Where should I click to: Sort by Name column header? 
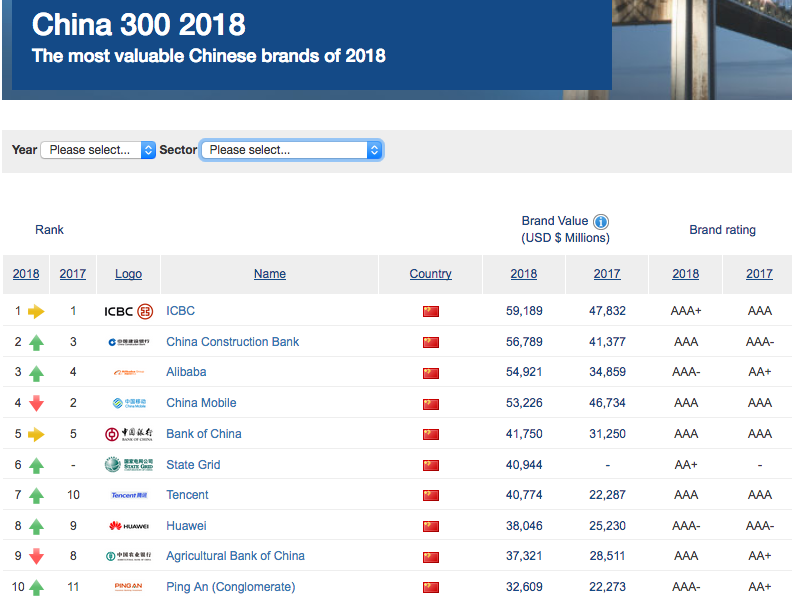tap(270, 274)
